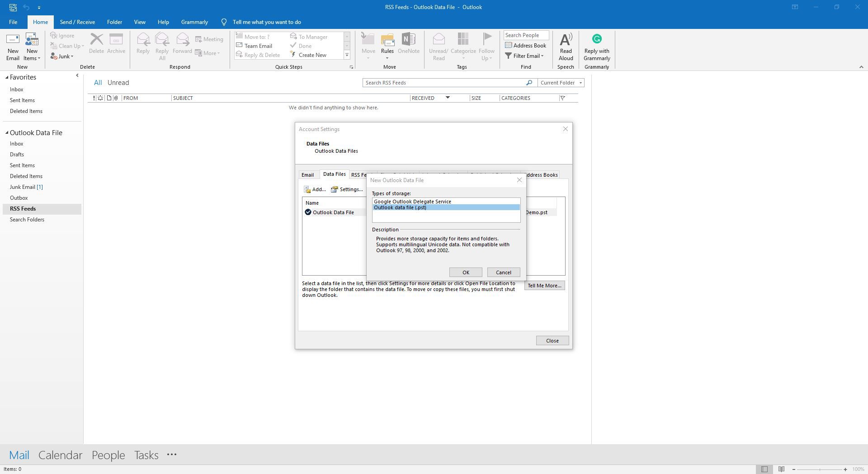
Task: Open the File tab
Action: (13, 22)
